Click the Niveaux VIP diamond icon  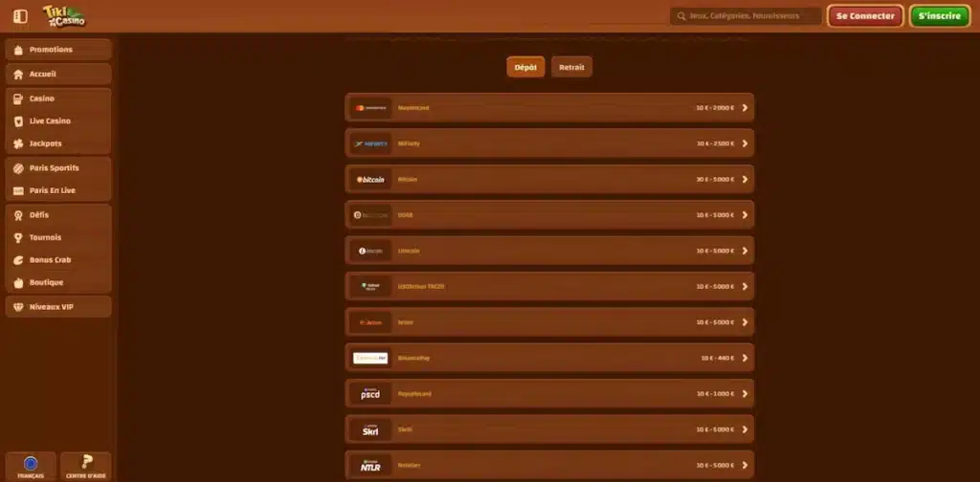click(x=18, y=307)
